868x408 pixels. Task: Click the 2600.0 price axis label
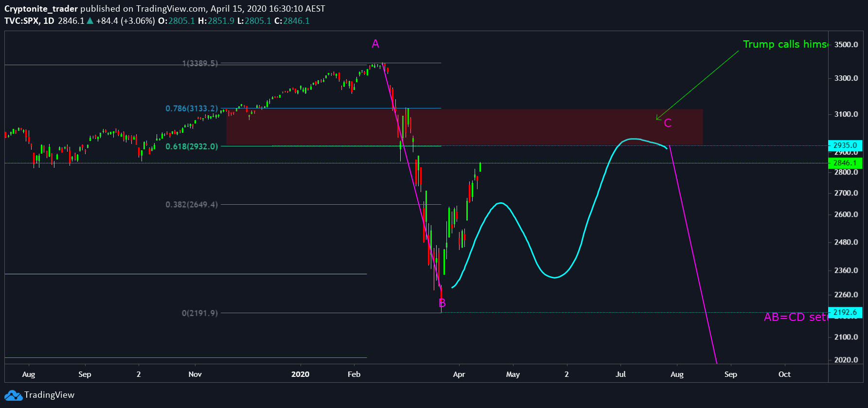tap(846, 214)
